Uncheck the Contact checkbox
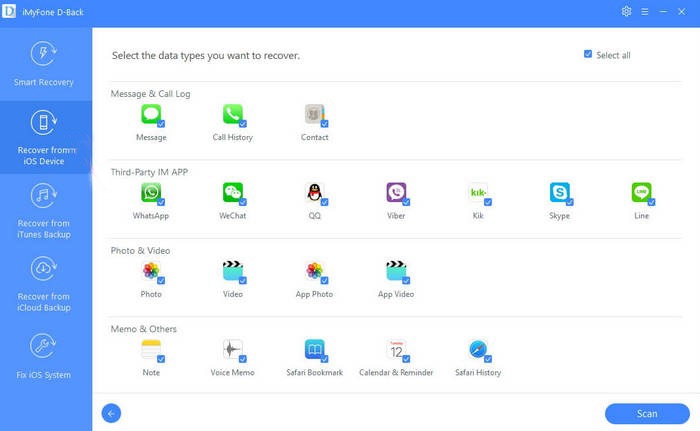Image resolution: width=700 pixels, height=431 pixels. click(325, 124)
